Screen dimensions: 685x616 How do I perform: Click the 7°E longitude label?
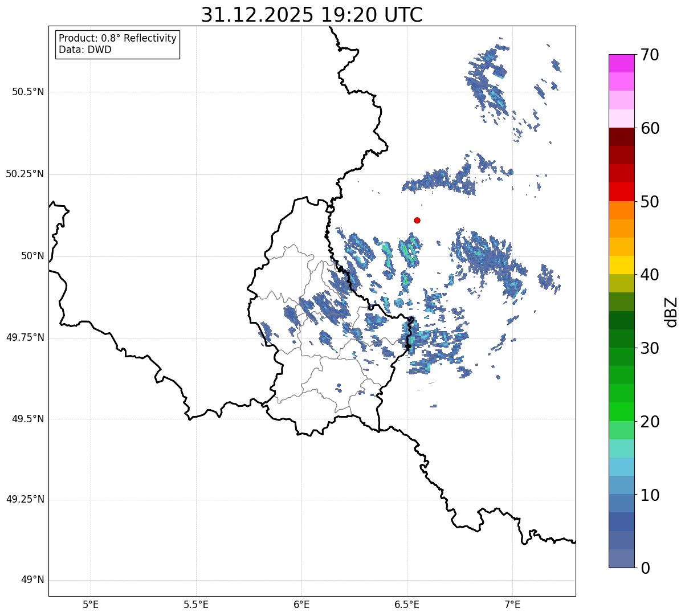(512, 604)
